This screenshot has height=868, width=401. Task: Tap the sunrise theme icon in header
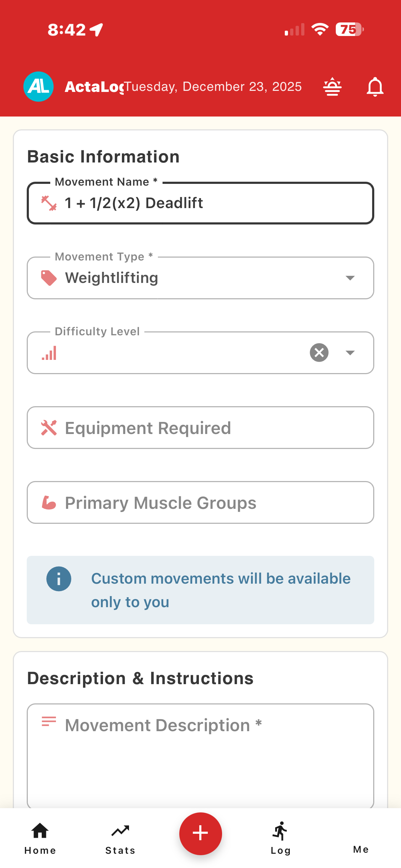[x=332, y=87]
